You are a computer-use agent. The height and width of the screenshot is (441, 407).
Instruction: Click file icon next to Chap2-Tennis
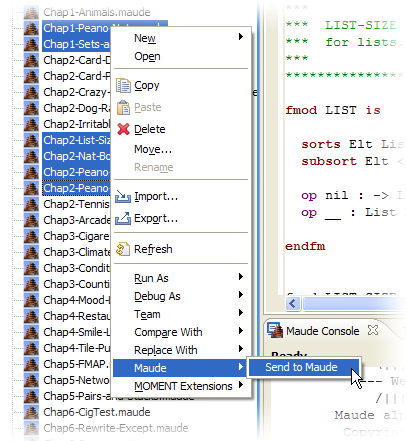[31, 204]
